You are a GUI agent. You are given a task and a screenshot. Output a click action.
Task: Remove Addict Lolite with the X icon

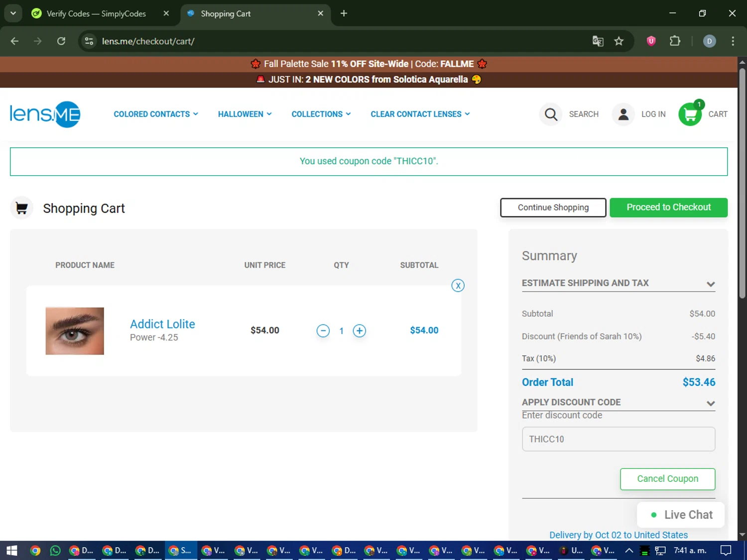[x=458, y=285]
